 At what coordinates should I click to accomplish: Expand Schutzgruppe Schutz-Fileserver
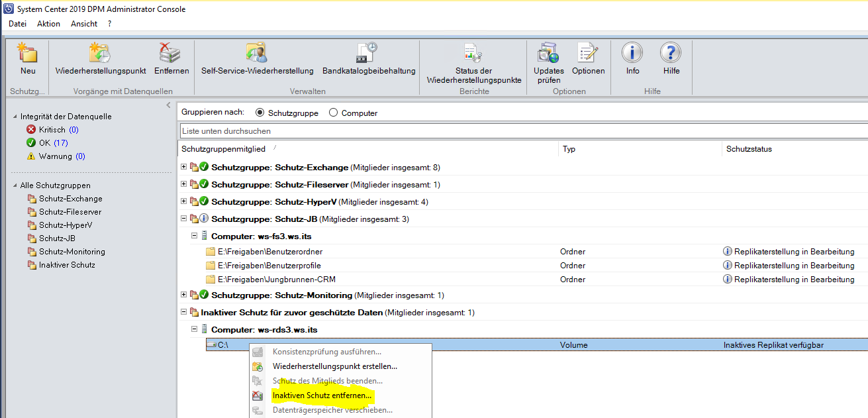pos(184,185)
